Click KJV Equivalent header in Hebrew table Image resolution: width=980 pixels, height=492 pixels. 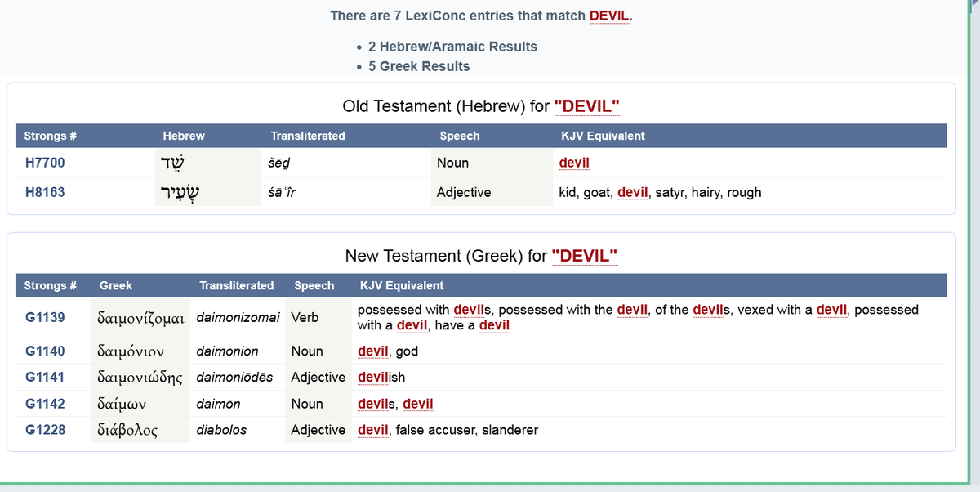point(602,136)
